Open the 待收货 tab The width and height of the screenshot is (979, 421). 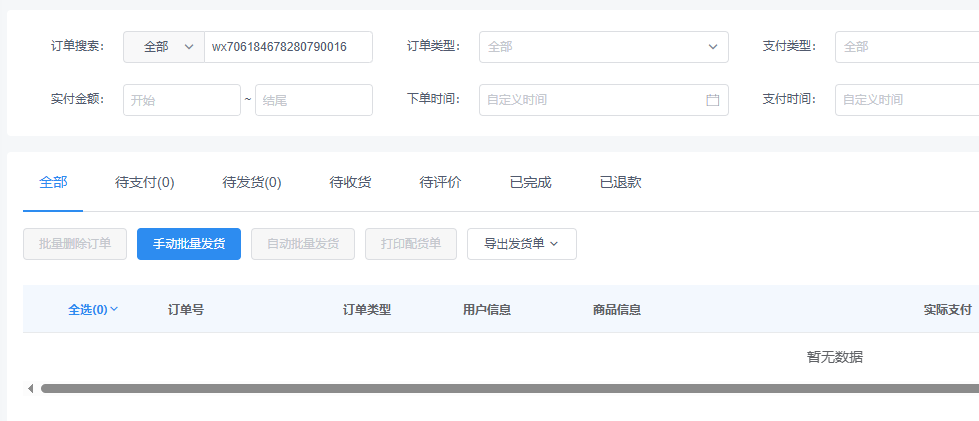(350, 182)
